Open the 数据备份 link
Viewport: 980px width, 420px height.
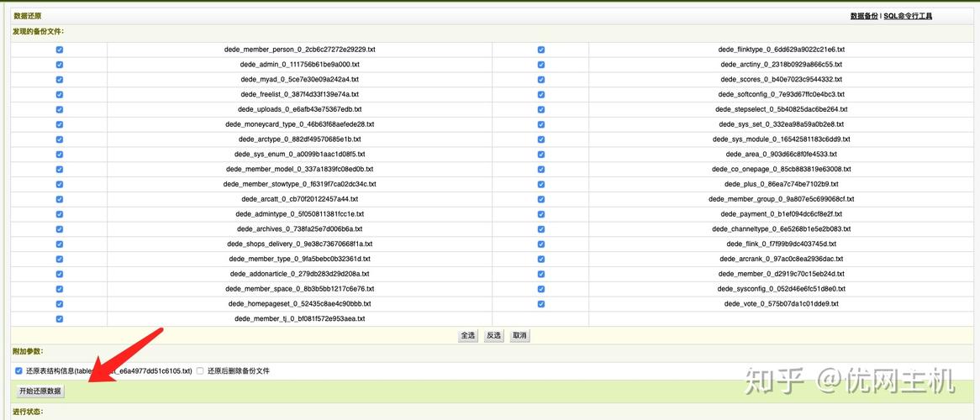(863, 16)
